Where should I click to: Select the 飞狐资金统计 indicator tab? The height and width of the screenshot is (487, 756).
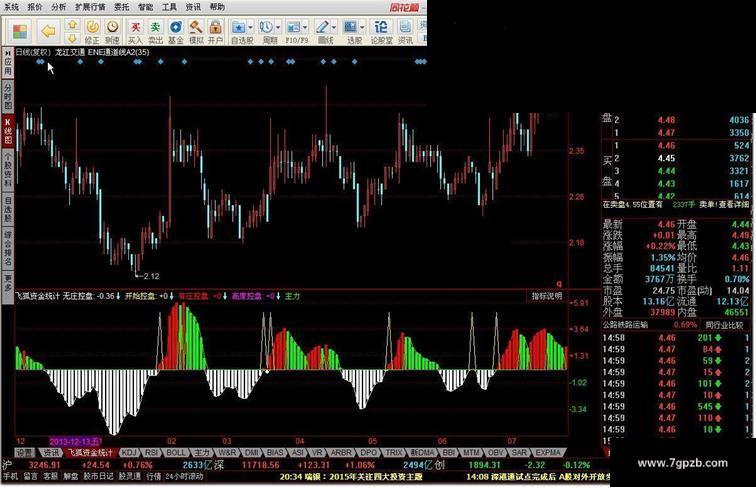tap(91, 453)
